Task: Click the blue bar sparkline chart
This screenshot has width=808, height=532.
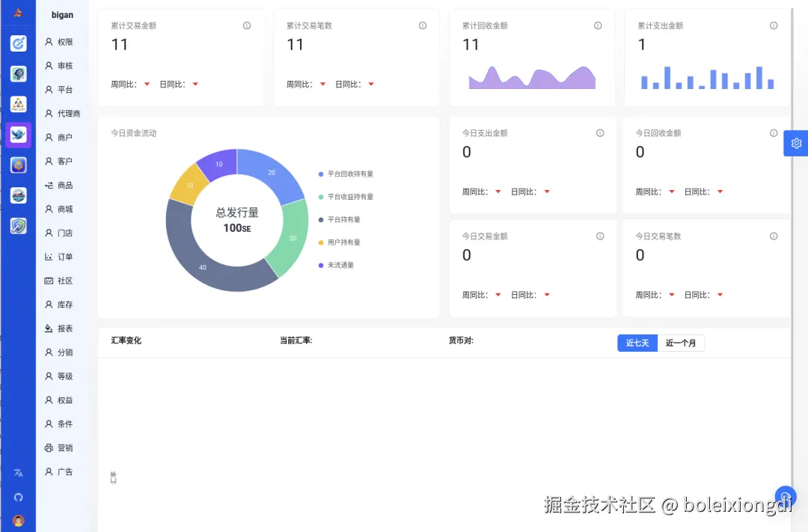Action: pos(707,78)
